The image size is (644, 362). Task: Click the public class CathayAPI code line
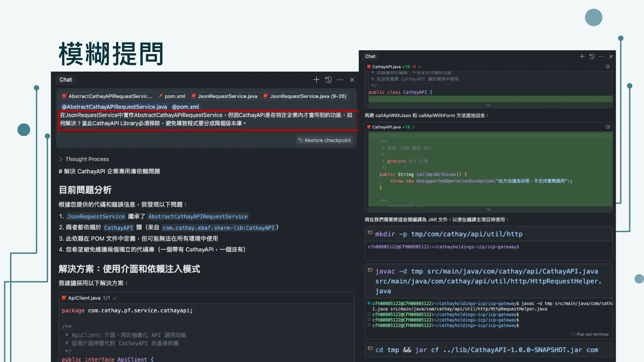click(x=400, y=92)
